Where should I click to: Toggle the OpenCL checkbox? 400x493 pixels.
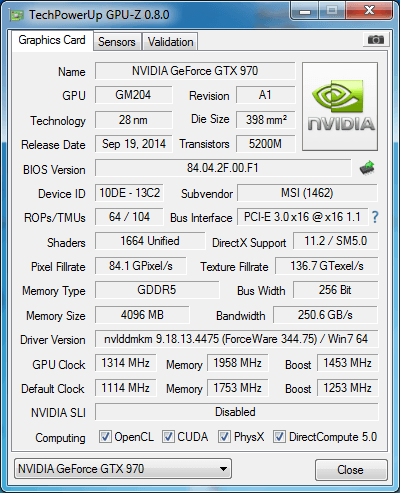(105, 436)
